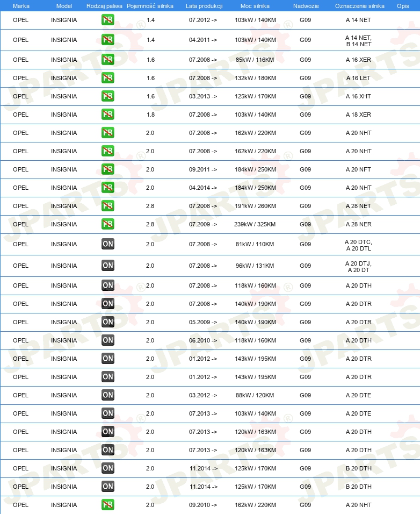Click the production date '04.2011 ->'
This screenshot has height=514, width=420.
coord(203,40)
